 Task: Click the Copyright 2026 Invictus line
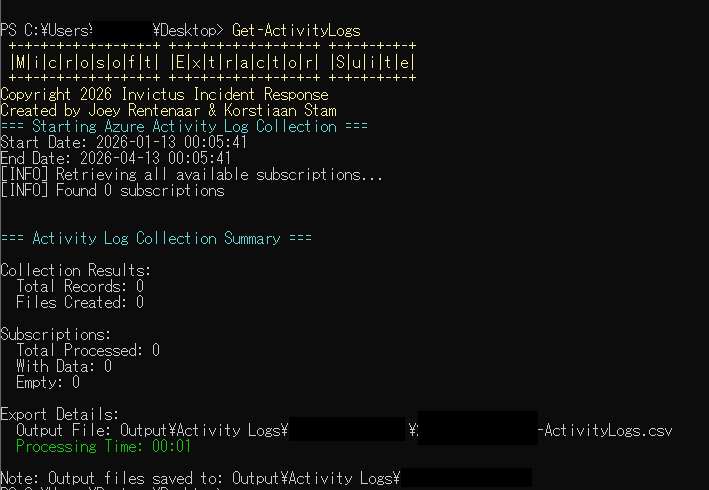tap(164, 95)
